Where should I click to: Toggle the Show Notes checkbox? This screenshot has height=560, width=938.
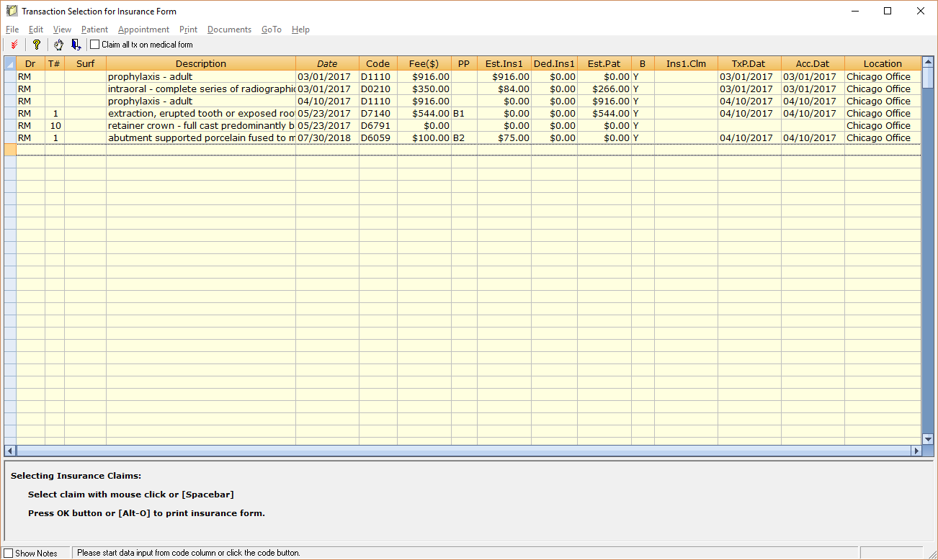pyautogui.click(x=9, y=553)
